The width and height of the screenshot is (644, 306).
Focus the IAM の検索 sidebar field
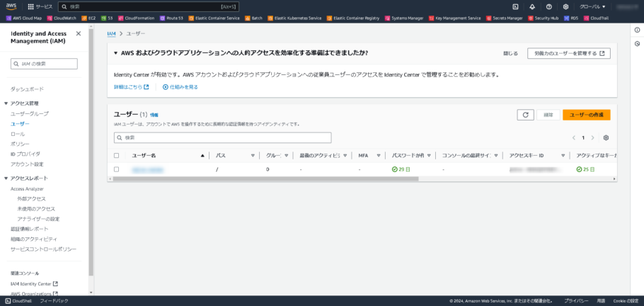point(44,64)
